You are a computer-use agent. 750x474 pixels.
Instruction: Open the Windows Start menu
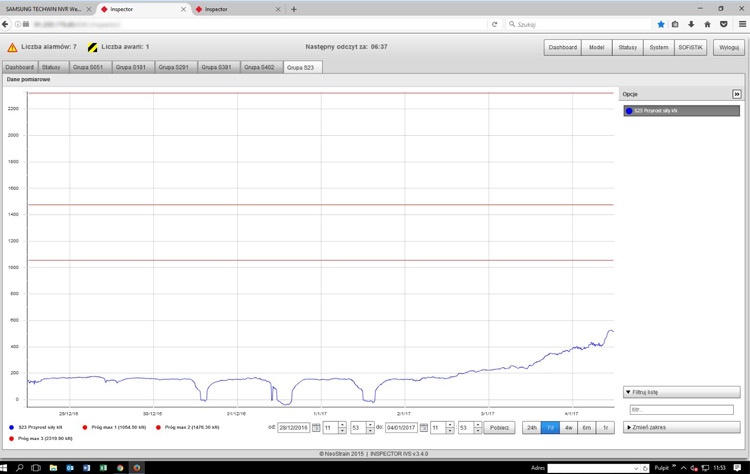8,466
